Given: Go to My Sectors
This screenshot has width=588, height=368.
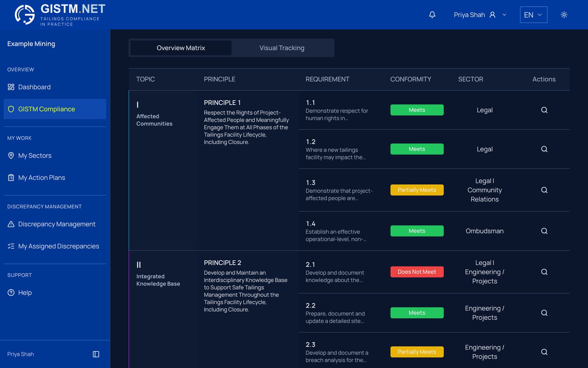Looking at the screenshot, I should point(55,155).
